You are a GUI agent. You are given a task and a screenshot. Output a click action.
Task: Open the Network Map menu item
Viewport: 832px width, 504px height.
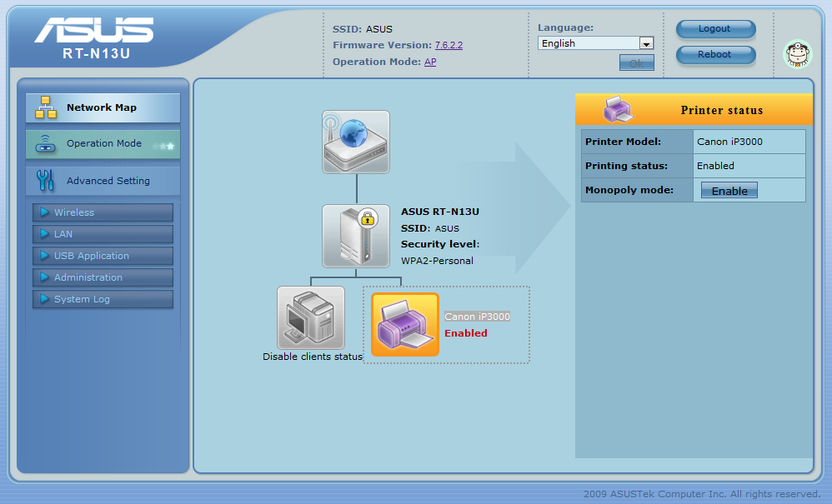[103, 108]
